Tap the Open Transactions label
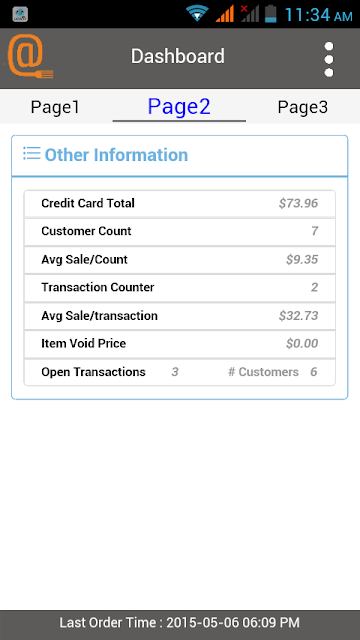The height and width of the screenshot is (640, 360). pyautogui.click(x=93, y=372)
